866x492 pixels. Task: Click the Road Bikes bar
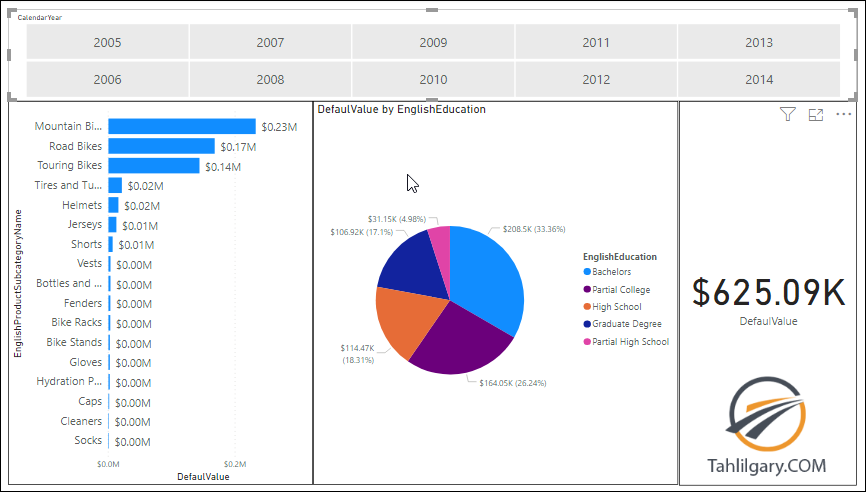161,146
